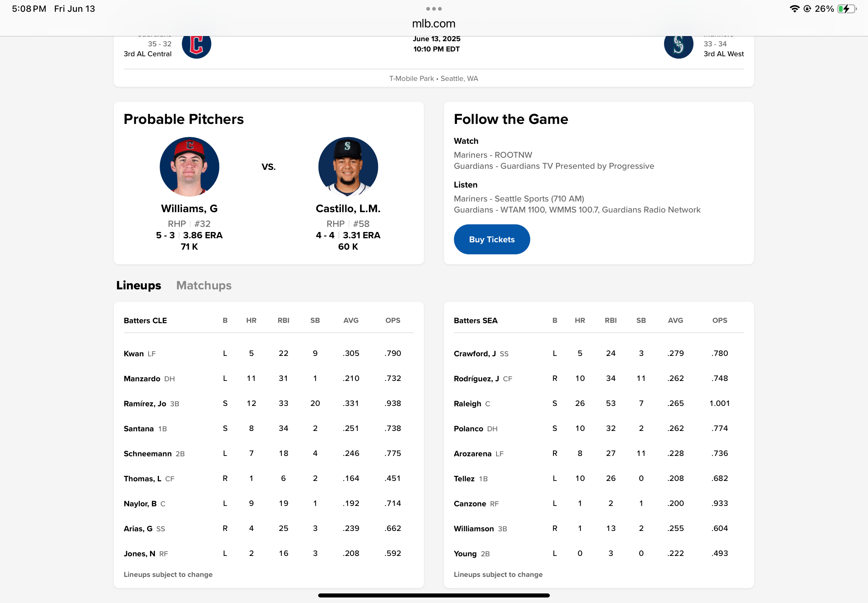
Task: Open Kwan player page
Action: (x=134, y=354)
